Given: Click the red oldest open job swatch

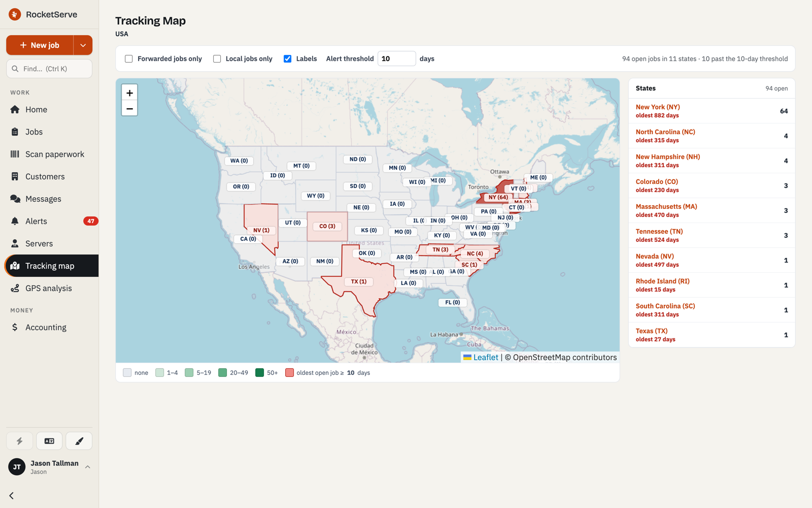Looking at the screenshot, I should tap(289, 373).
